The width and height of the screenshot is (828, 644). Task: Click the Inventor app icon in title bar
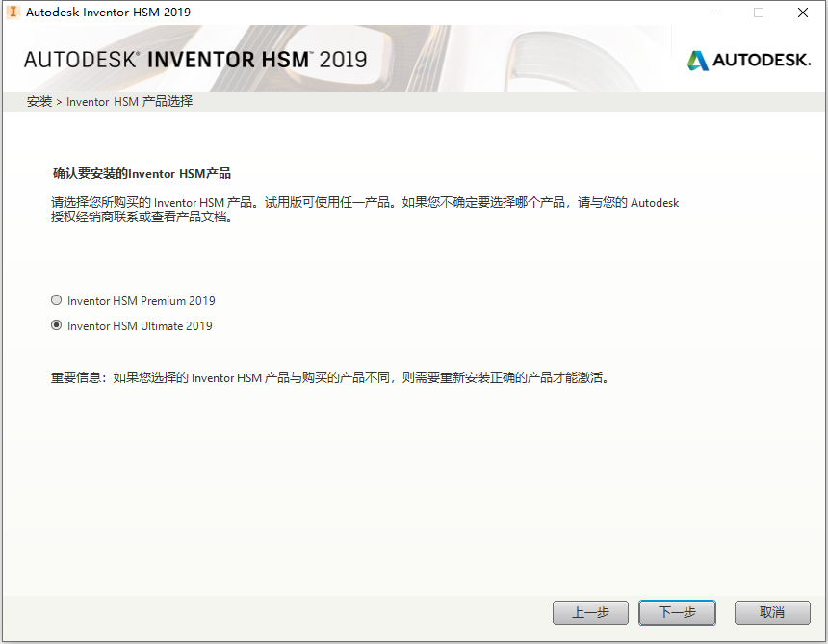point(13,12)
